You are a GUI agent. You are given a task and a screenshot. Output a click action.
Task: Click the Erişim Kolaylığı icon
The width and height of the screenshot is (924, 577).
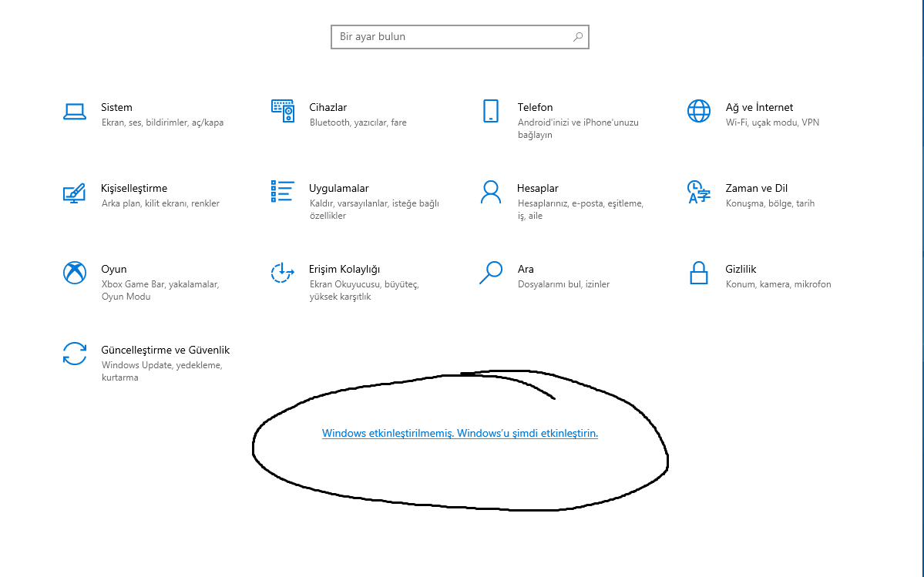pyautogui.click(x=282, y=273)
